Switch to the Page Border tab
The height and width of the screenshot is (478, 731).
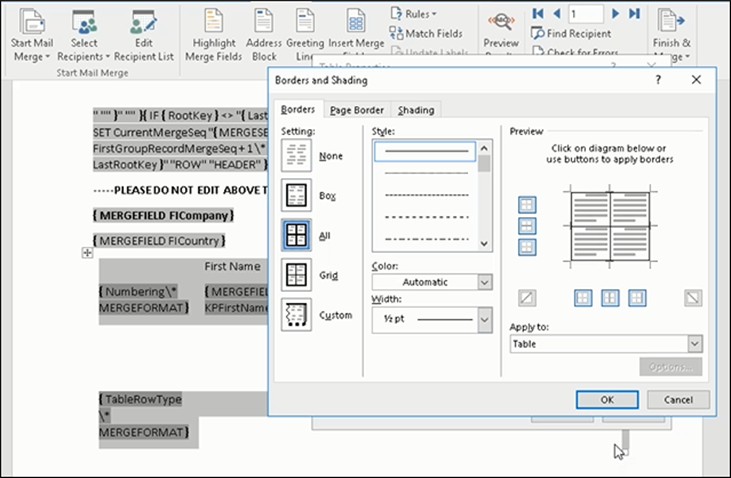click(x=357, y=110)
